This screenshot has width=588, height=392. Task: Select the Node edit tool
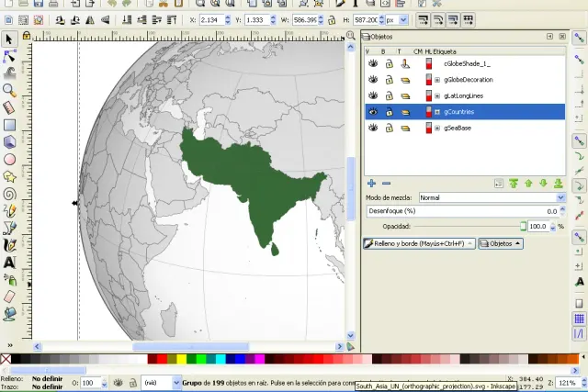click(x=9, y=56)
